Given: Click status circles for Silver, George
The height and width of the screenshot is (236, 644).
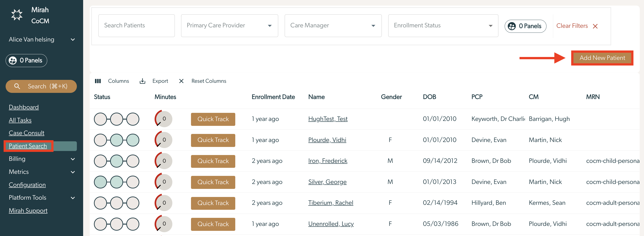Looking at the screenshot, I should [x=116, y=182].
